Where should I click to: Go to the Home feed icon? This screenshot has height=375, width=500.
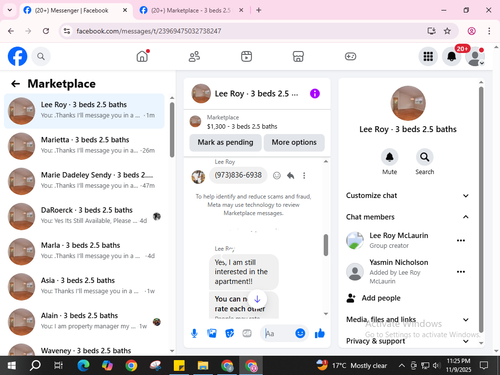[x=142, y=56]
